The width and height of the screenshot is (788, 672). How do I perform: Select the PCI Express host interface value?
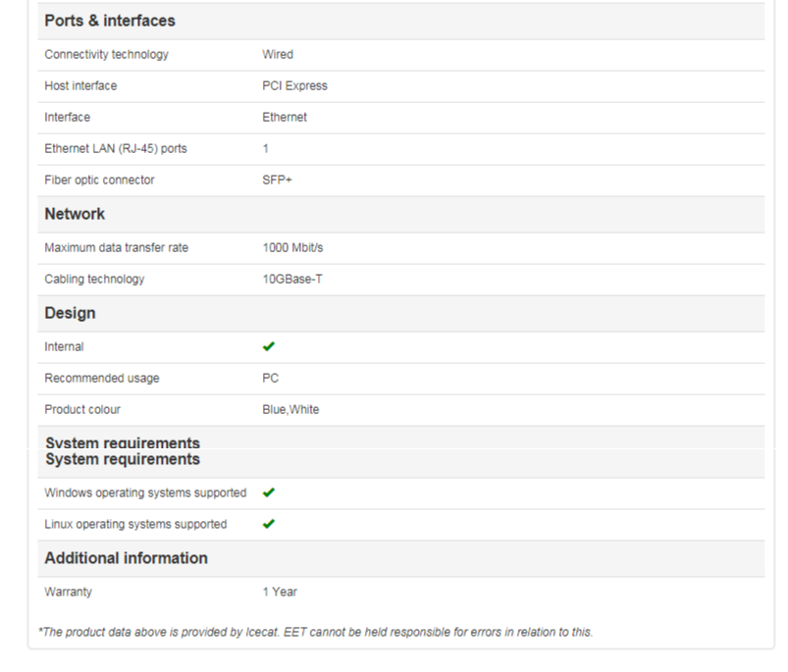(294, 86)
